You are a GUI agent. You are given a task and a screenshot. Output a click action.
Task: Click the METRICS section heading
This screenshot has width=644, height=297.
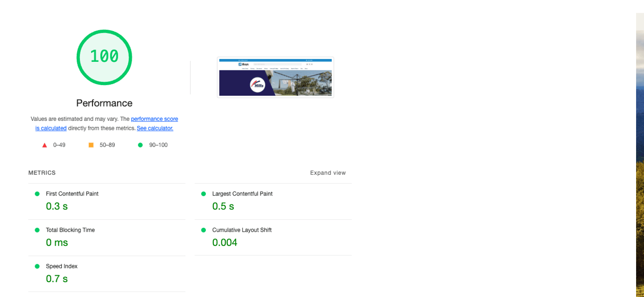42,173
